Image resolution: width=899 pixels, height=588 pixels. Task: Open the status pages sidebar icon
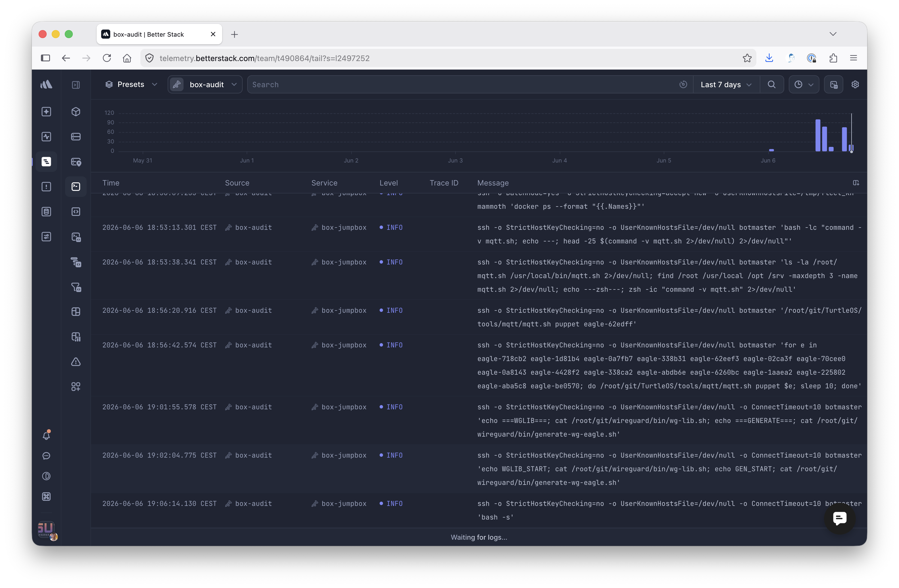(46, 212)
